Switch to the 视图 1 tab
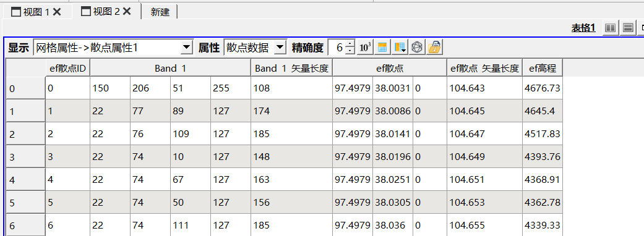Screen dimensions: 644x236 point(36,12)
